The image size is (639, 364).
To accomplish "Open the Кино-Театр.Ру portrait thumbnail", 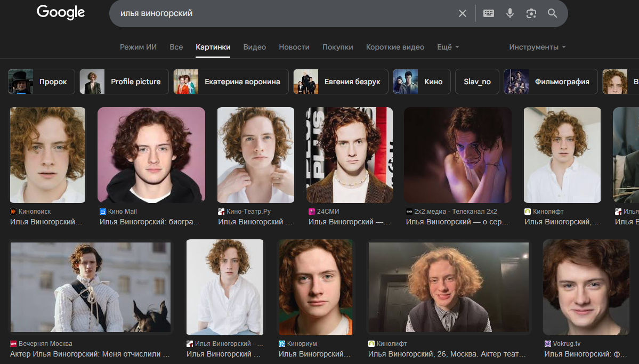I will (x=255, y=155).
